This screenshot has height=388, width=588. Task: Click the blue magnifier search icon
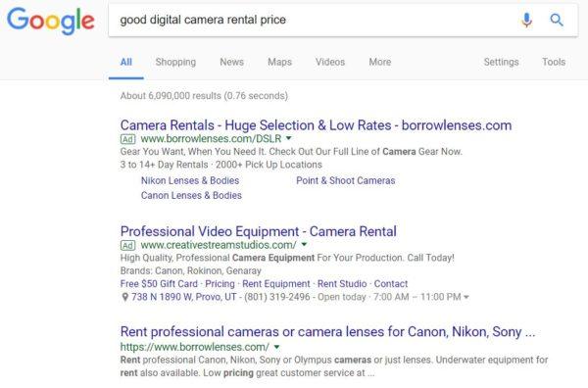(557, 20)
